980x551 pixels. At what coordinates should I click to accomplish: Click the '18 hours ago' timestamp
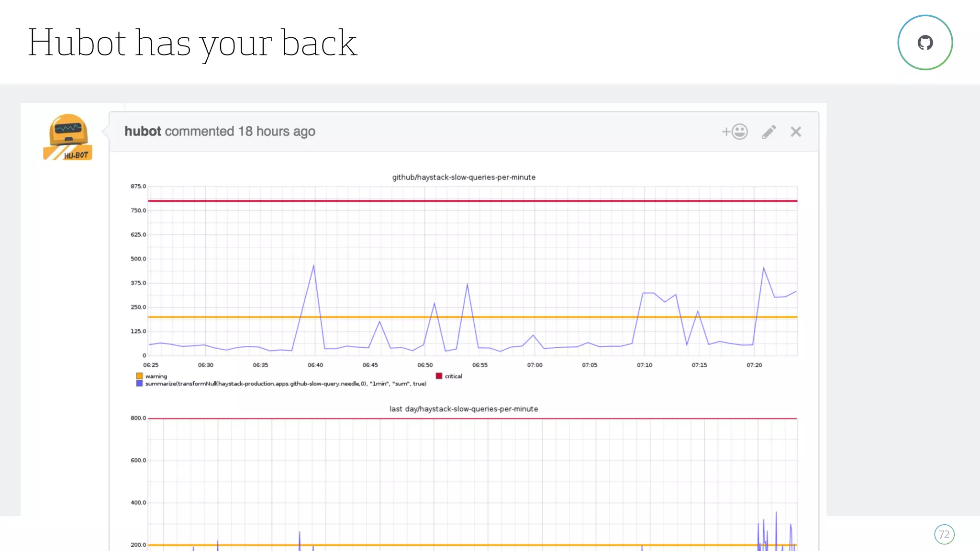click(x=277, y=131)
